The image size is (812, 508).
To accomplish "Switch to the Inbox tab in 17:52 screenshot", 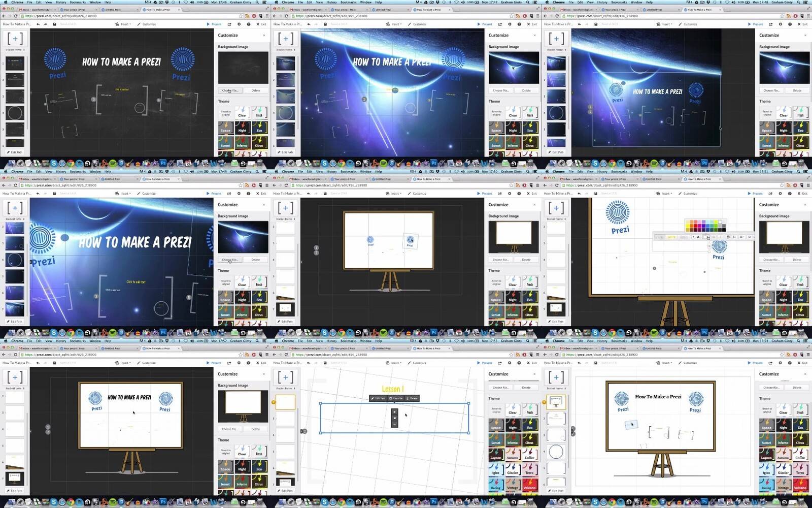I will pyautogui.click(x=37, y=348).
